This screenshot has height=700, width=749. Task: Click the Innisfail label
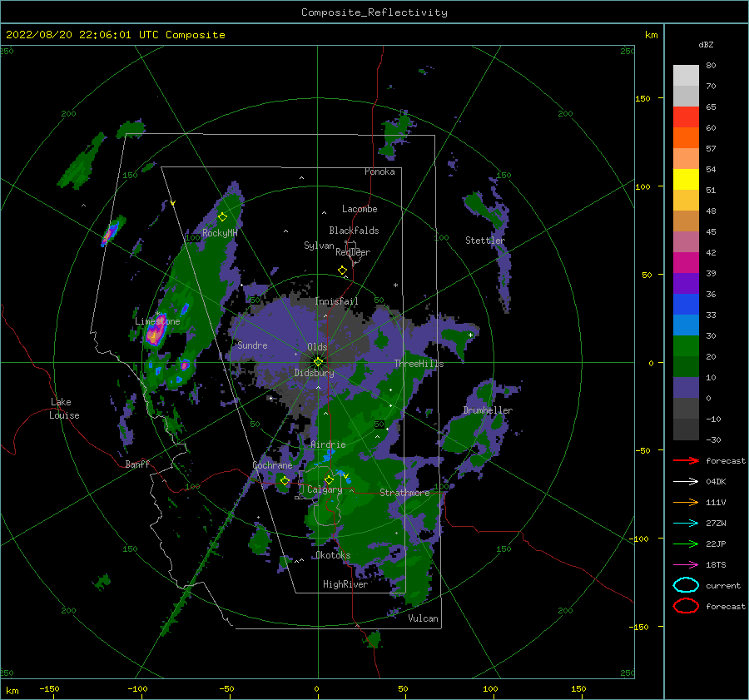336,301
